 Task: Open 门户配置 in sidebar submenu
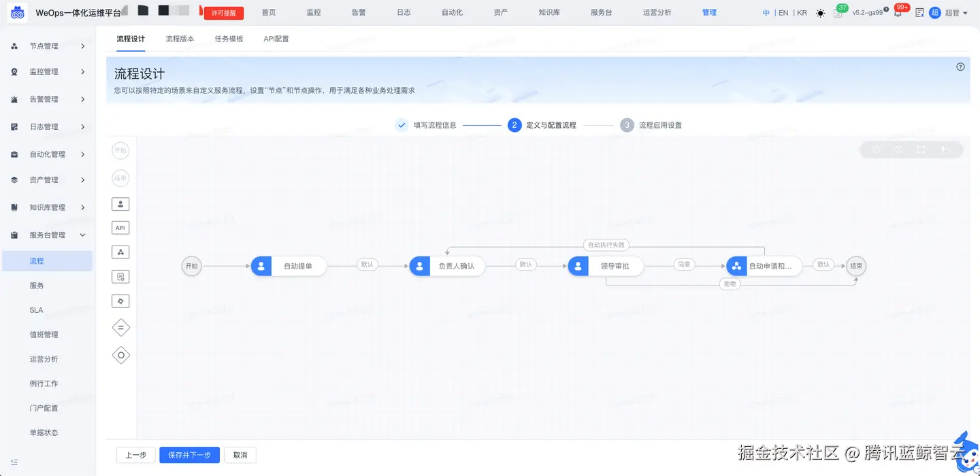(44, 408)
